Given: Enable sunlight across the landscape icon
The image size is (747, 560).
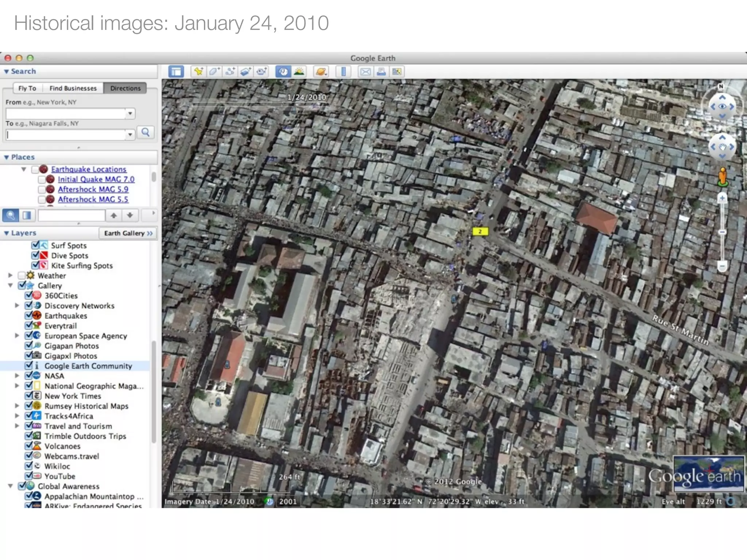Looking at the screenshot, I should 299,71.
